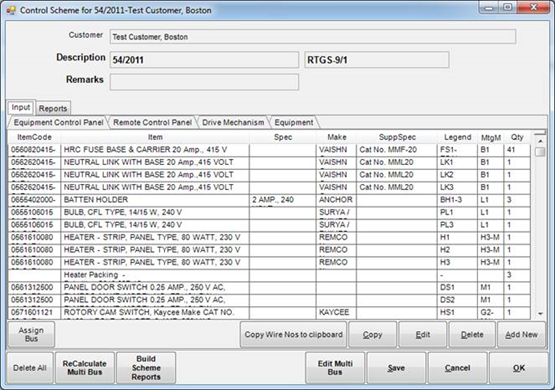Viewport: 555px width, 390px height.
Task: Click the MtgM column header
Action: pyautogui.click(x=491, y=137)
